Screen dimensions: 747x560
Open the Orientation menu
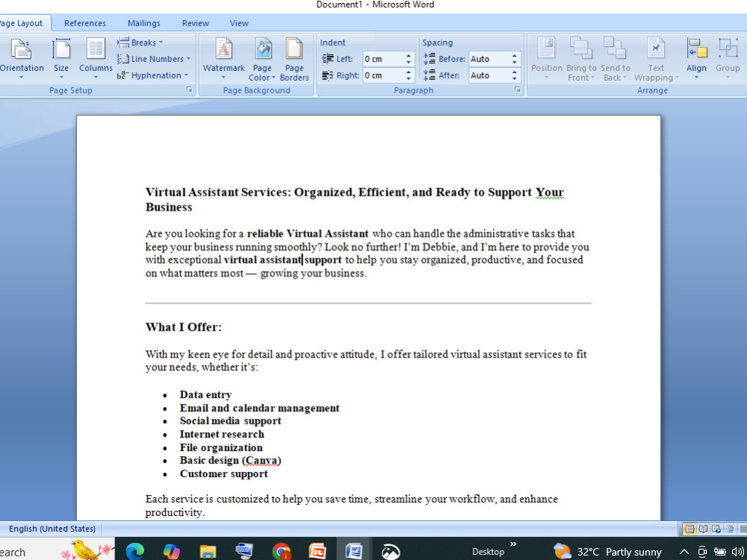(x=22, y=59)
